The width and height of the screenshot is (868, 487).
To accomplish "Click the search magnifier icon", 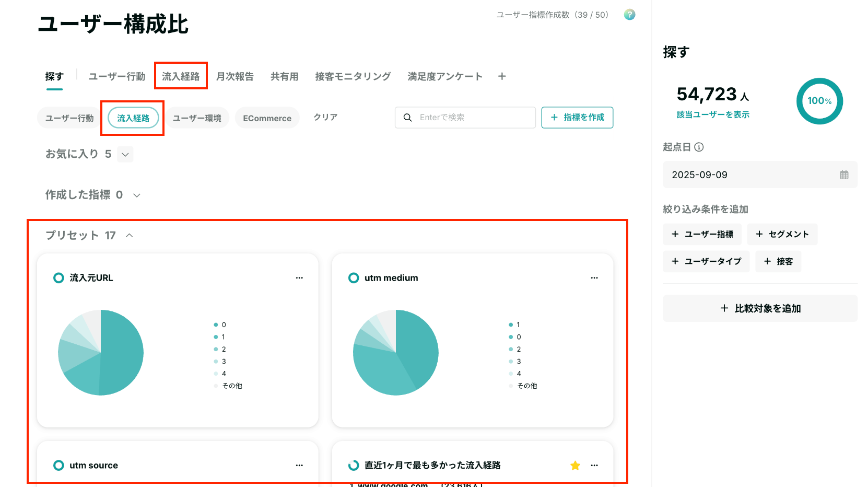I will coord(408,118).
